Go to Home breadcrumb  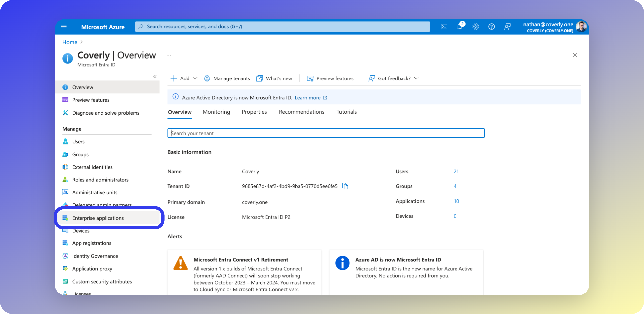70,42
